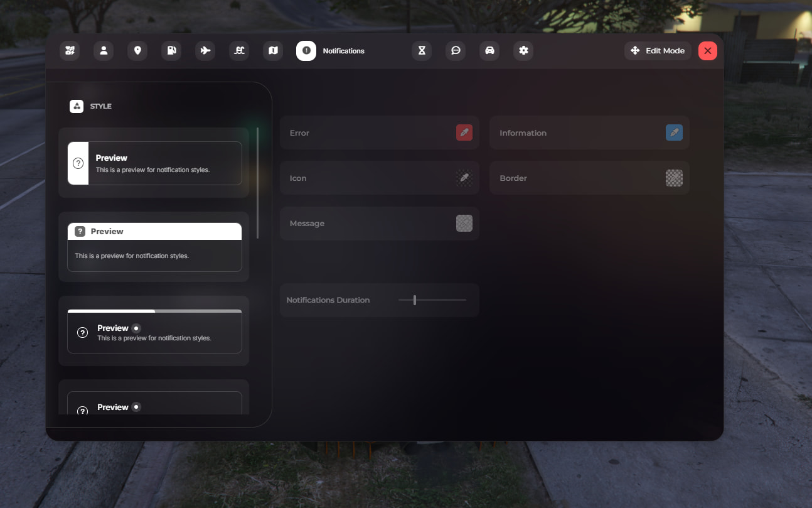Select the style with top progress bar
The width and height of the screenshot is (812, 508).
point(154,331)
